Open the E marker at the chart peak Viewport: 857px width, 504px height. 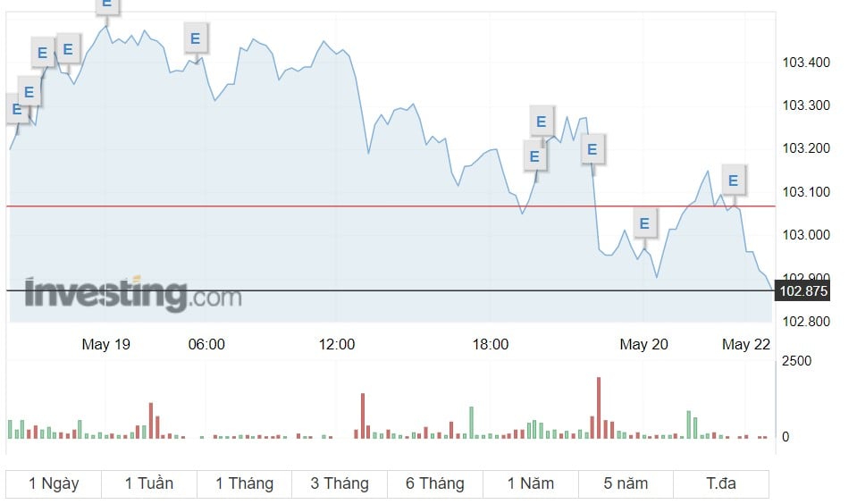pos(107,4)
